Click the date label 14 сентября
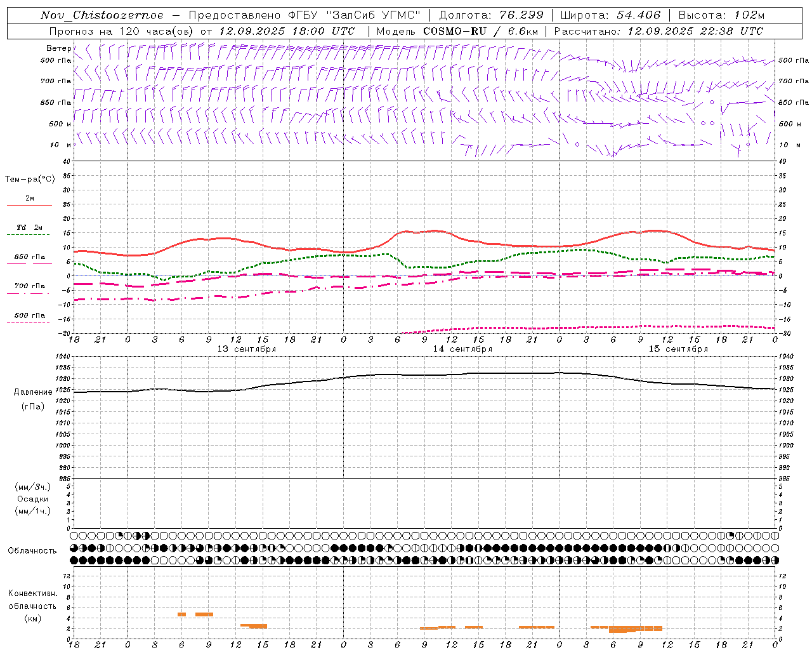 pos(462,349)
